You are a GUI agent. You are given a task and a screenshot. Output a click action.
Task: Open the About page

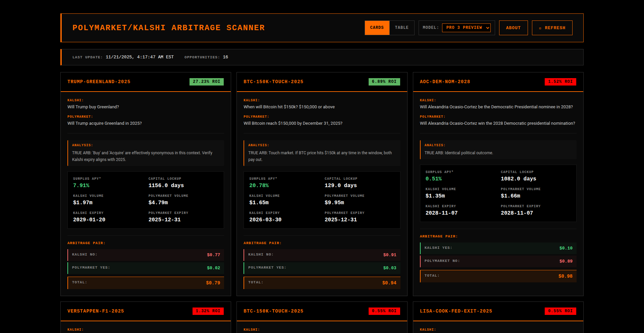513,28
